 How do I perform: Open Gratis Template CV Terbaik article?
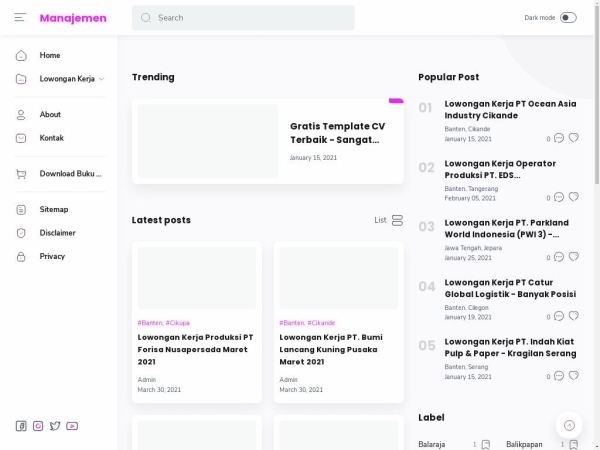click(x=337, y=133)
